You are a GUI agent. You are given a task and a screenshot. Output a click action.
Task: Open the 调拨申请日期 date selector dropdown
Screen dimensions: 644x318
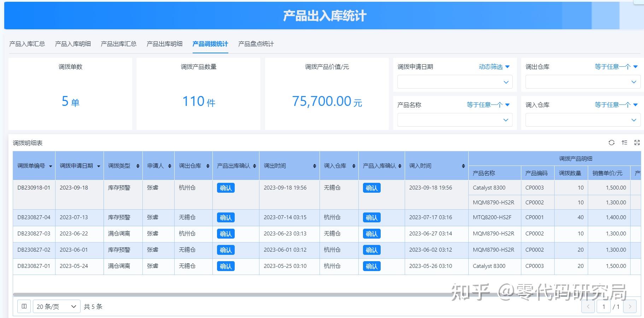click(455, 82)
